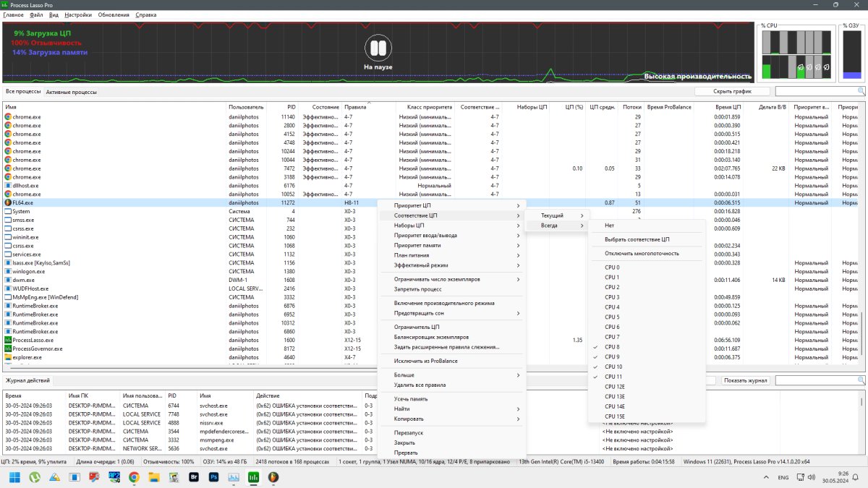Switch to the Активные процессы tab
Screen dimensions: 868x488
point(71,92)
